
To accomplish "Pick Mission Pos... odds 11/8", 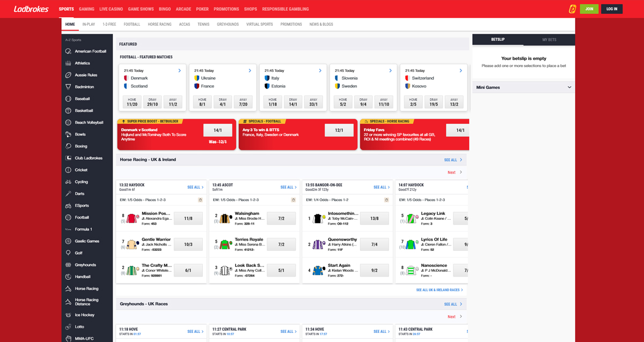I will (x=188, y=218).
